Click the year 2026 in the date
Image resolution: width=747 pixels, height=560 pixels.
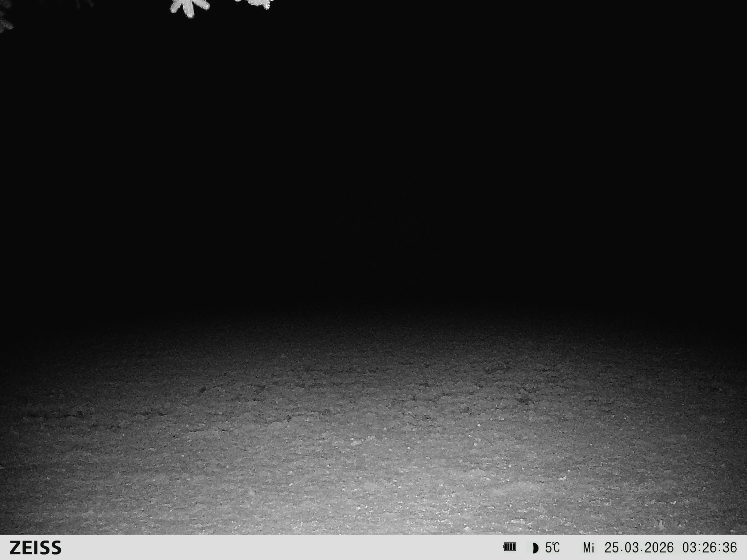click(658, 548)
